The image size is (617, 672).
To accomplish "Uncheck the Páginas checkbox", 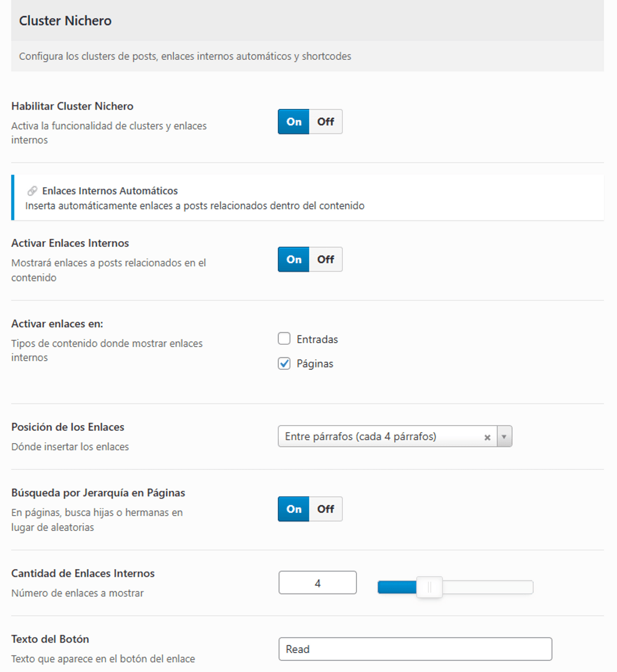I will pos(284,364).
